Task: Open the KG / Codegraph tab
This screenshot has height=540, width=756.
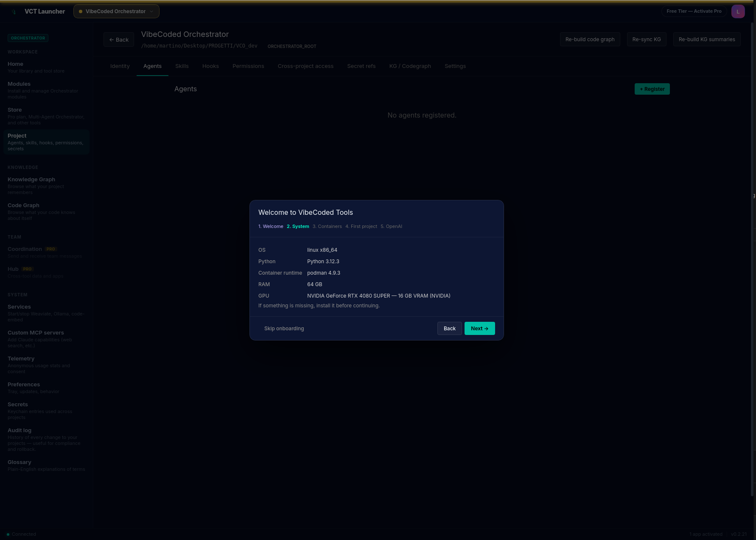Action: click(410, 66)
